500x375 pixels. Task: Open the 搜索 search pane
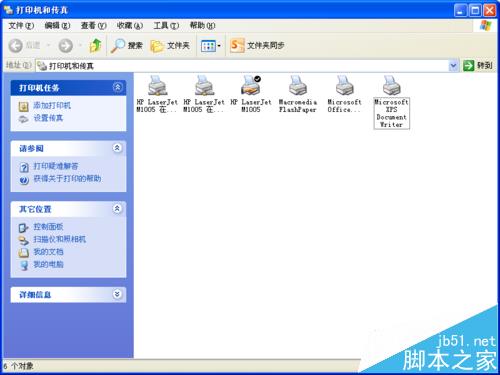(127, 46)
